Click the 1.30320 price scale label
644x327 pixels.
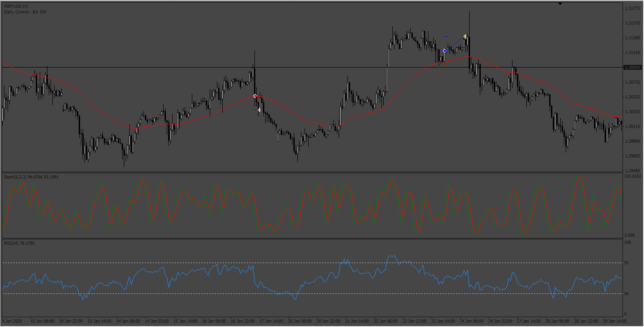coord(632,112)
